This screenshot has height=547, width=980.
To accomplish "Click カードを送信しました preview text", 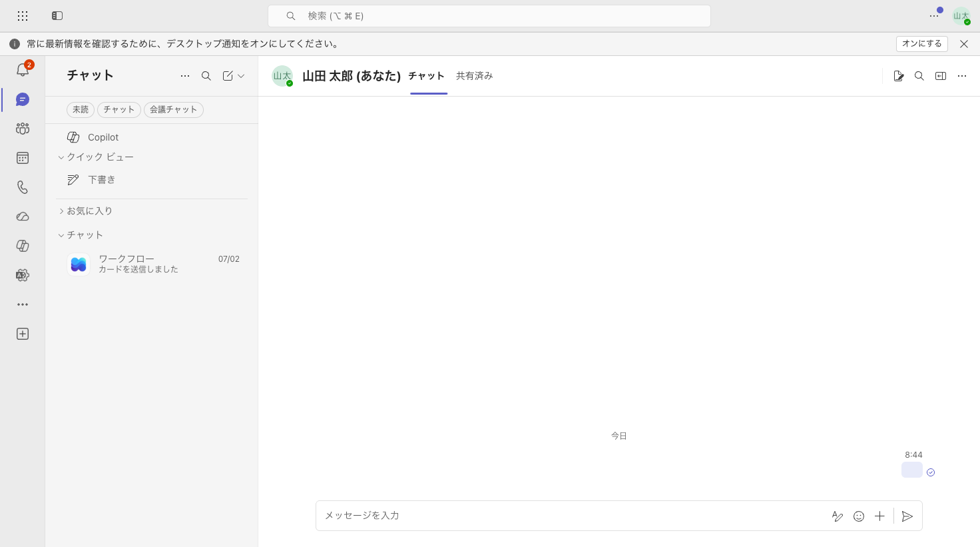I will pos(138,269).
